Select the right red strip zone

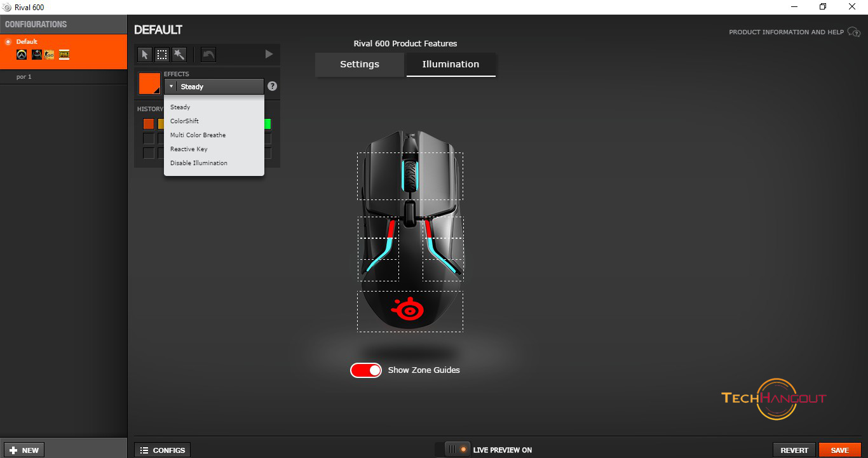coord(443,228)
